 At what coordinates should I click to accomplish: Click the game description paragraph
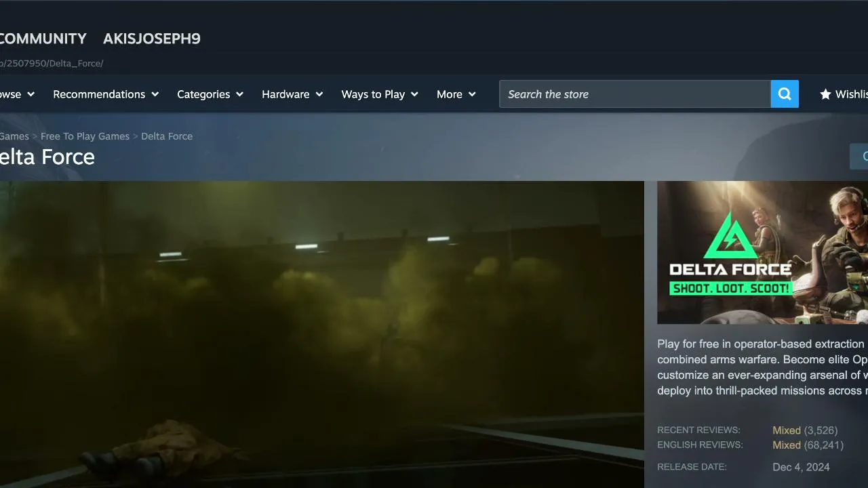click(x=762, y=367)
